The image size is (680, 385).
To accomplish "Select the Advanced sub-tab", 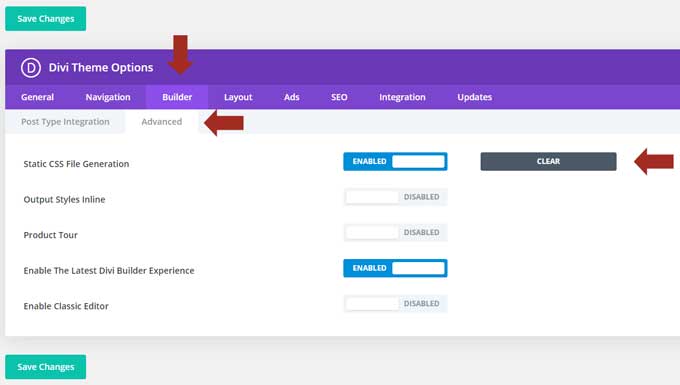I will [x=162, y=122].
